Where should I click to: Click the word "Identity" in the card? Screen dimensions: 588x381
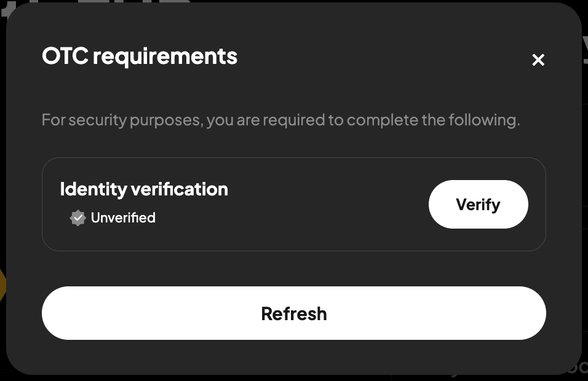93,189
